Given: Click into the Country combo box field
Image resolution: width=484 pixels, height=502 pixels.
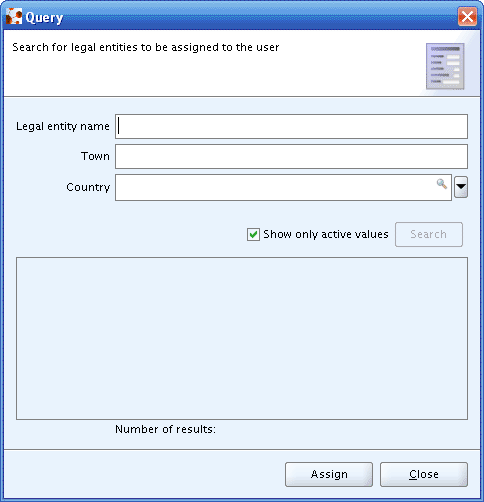Looking at the screenshot, I should tap(283, 187).
